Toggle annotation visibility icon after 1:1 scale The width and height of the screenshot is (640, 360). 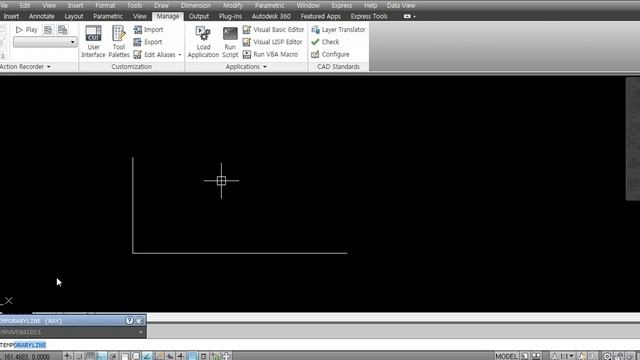click(582, 356)
